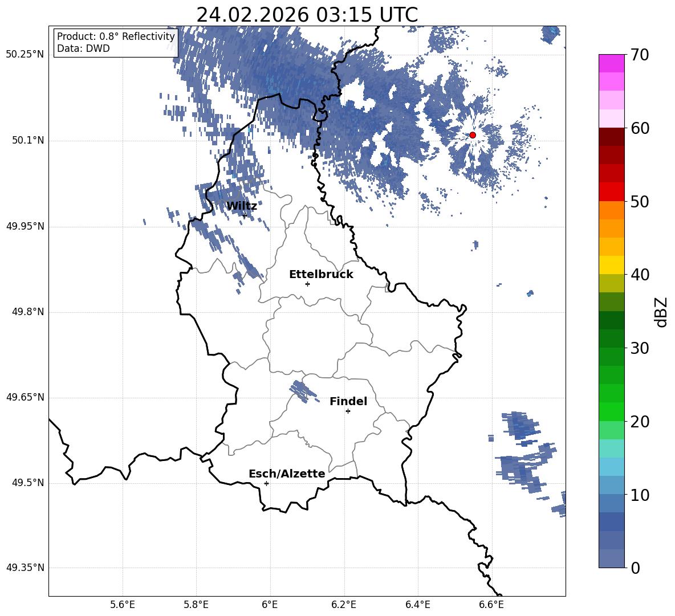Click the orange colorbar segment below 50
This screenshot has width=675, height=616.
[x=611, y=210]
